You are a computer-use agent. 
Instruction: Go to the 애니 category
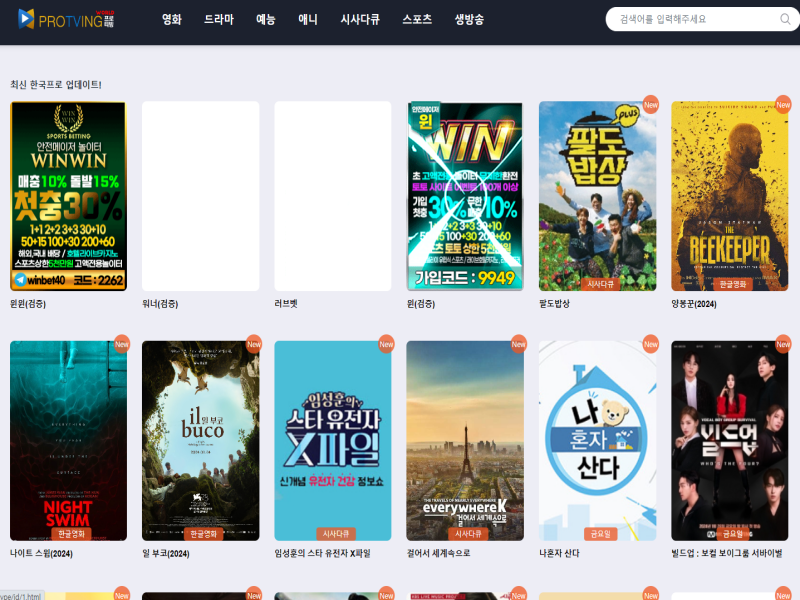pos(308,19)
